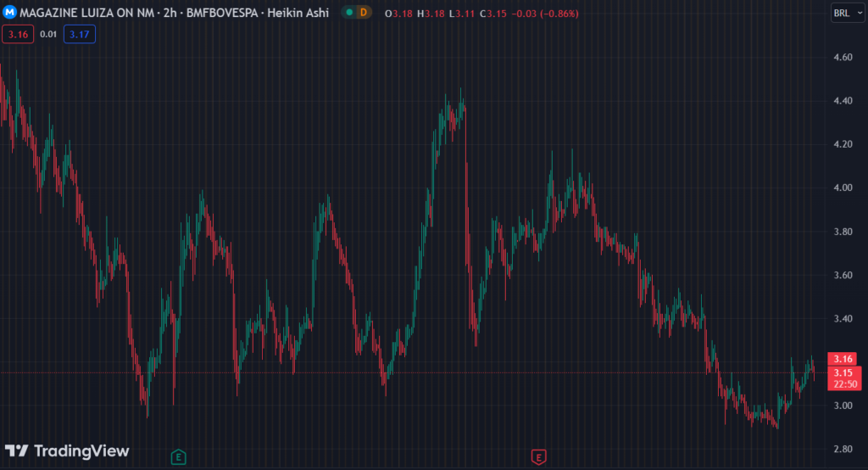Screen dimensions: 868x470
Task: Select the 0.01 spread value
Action: [48, 35]
